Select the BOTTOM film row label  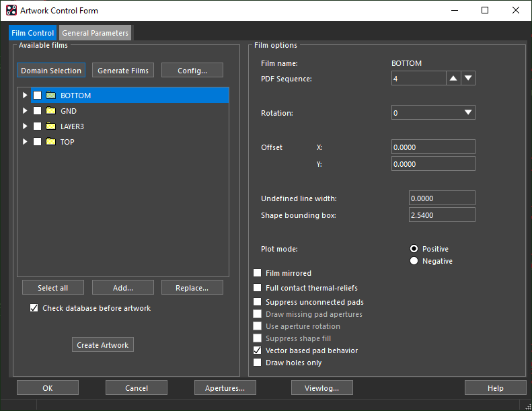75,96
